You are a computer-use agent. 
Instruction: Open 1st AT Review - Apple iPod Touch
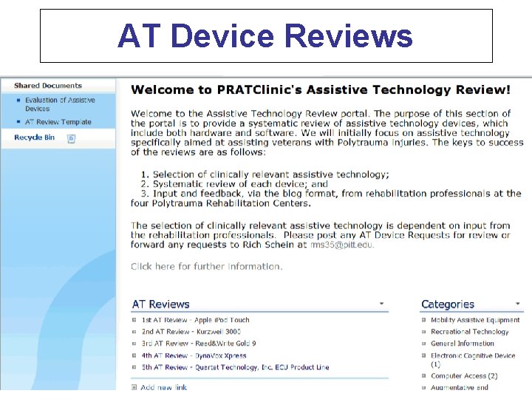click(195, 320)
